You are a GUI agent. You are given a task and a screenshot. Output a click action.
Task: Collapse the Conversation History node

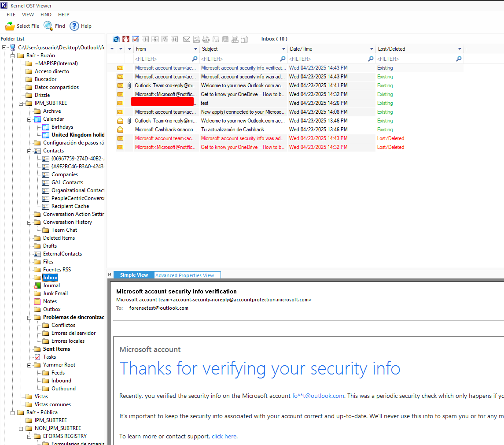tap(29, 222)
